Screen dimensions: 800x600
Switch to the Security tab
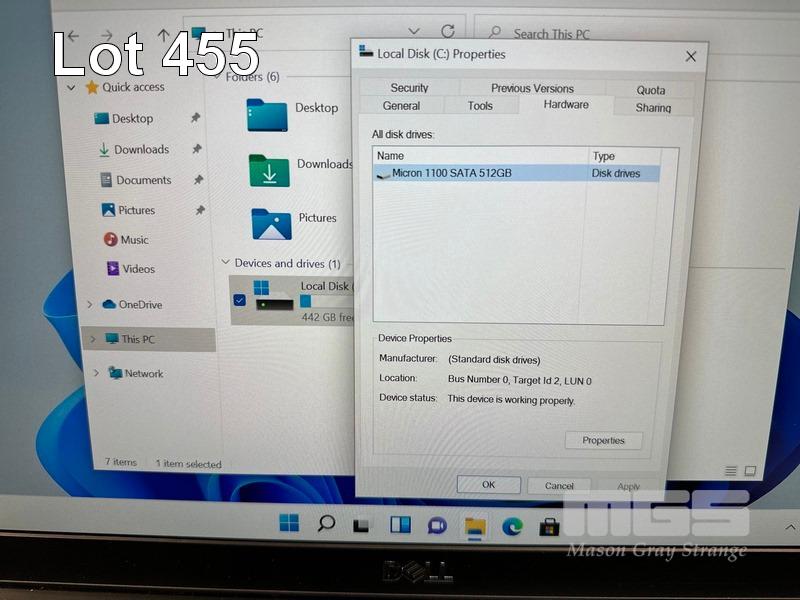point(409,88)
